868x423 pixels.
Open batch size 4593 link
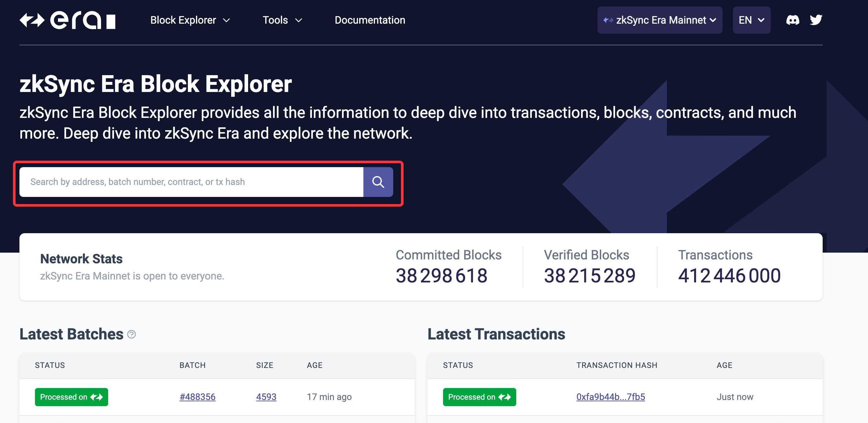(266, 397)
